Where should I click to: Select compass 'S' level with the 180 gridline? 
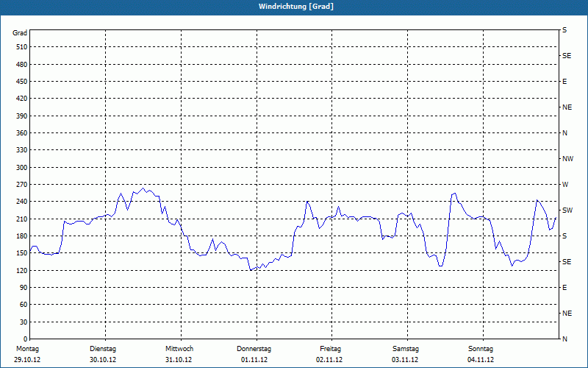click(564, 236)
